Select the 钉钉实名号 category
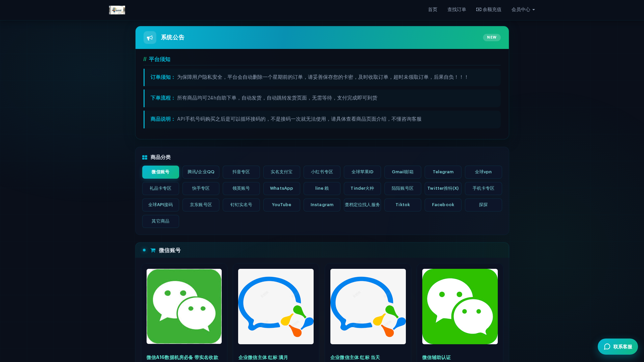Image resolution: width=644 pixels, height=362 pixels. pyautogui.click(x=241, y=205)
